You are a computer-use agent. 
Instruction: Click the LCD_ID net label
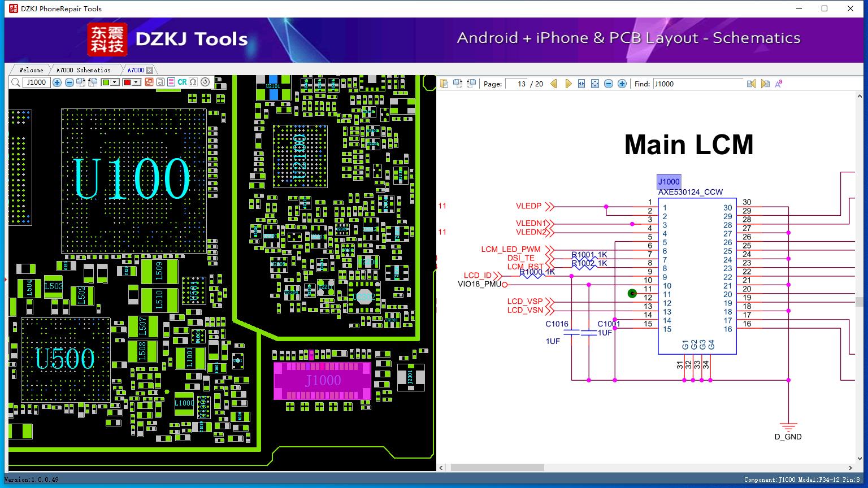tap(478, 276)
